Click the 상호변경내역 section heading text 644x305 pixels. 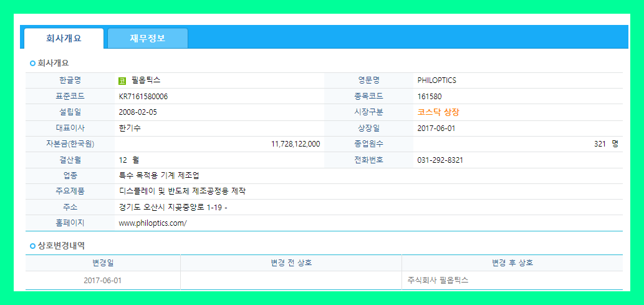(61, 246)
